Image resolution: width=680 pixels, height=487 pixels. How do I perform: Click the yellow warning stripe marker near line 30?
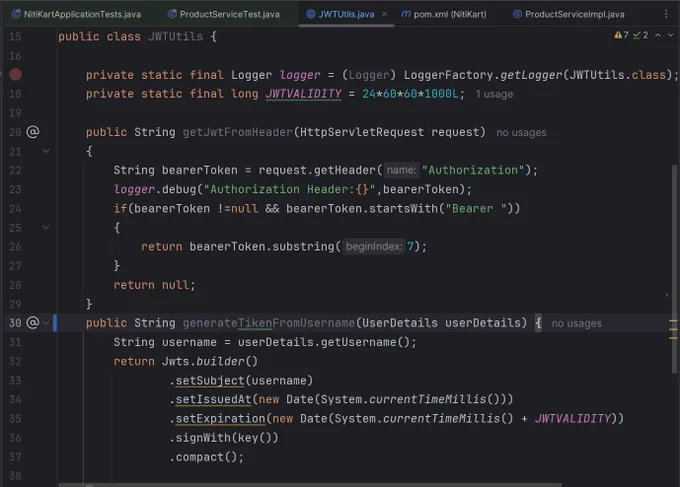(673, 321)
